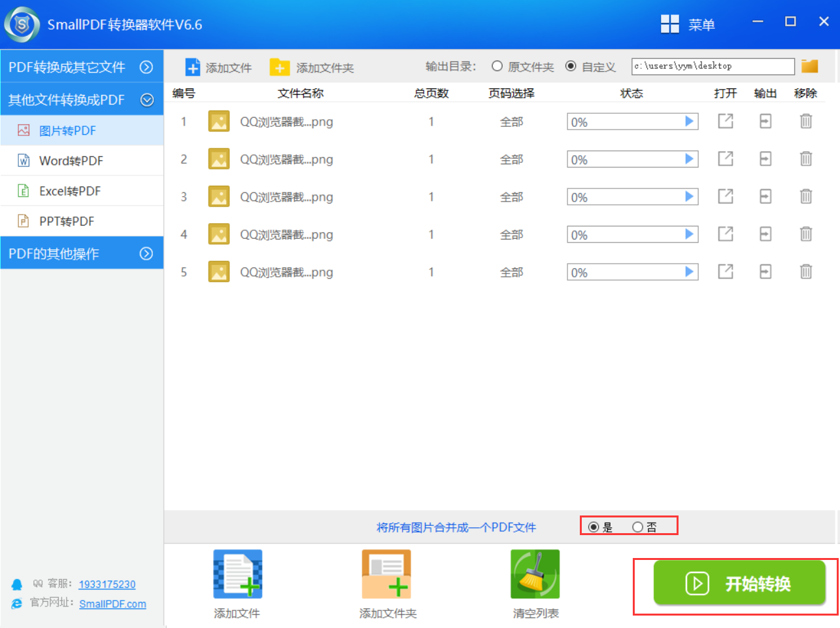Screen dimensions: 840x628
Task: Click the 将所有图片合并成一个PDF文件 label
Action: click(x=456, y=527)
